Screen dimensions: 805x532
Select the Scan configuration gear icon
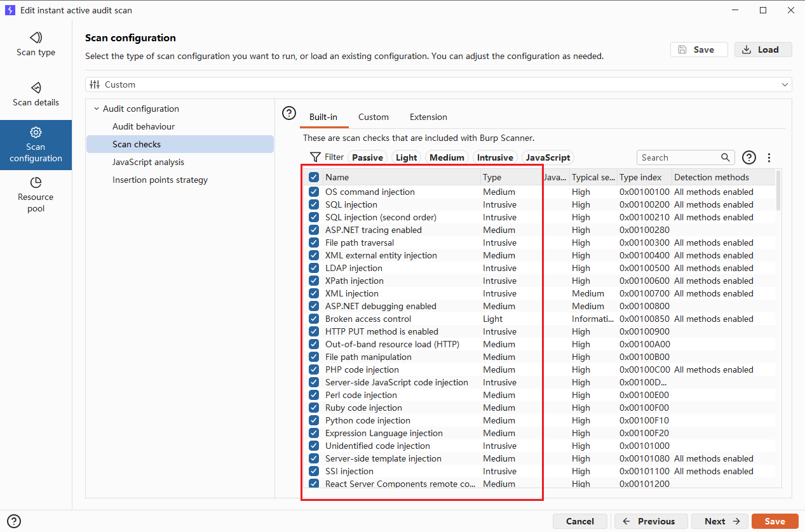[36, 132]
